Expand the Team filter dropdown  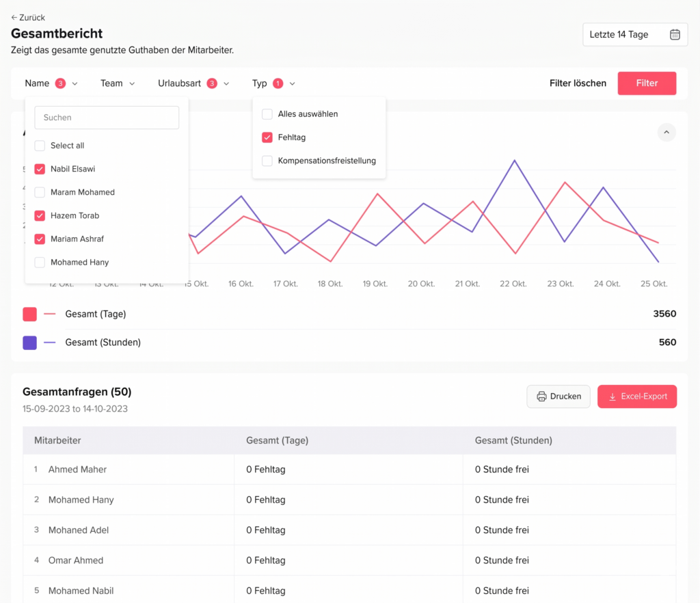(x=118, y=83)
